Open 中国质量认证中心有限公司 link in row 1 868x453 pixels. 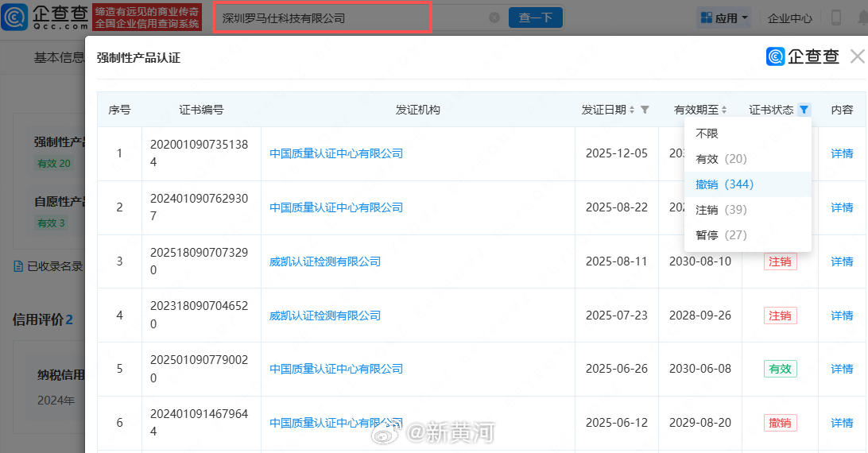click(x=336, y=153)
